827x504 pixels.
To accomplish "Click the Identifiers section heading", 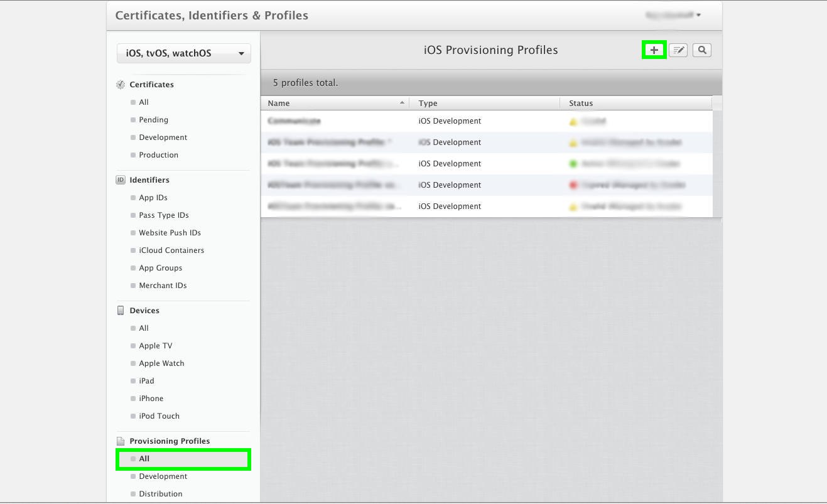I will 149,180.
